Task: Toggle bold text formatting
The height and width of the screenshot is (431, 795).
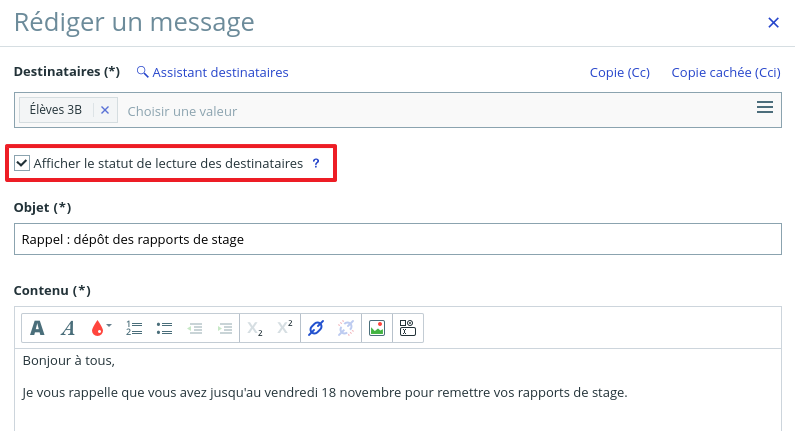Action: 37,328
